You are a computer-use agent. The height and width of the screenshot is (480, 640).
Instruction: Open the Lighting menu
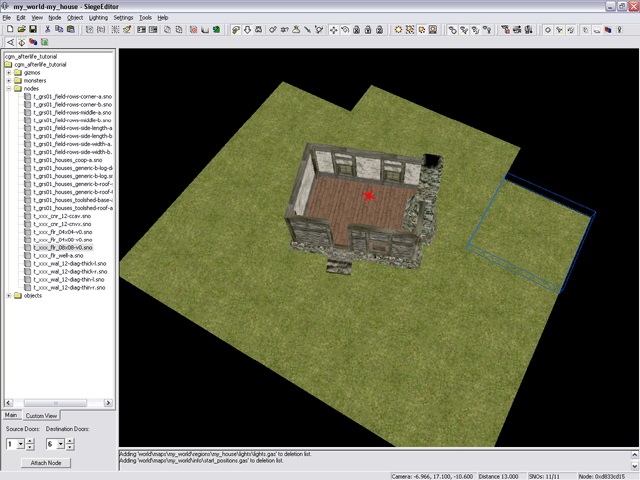click(x=98, y=18)
